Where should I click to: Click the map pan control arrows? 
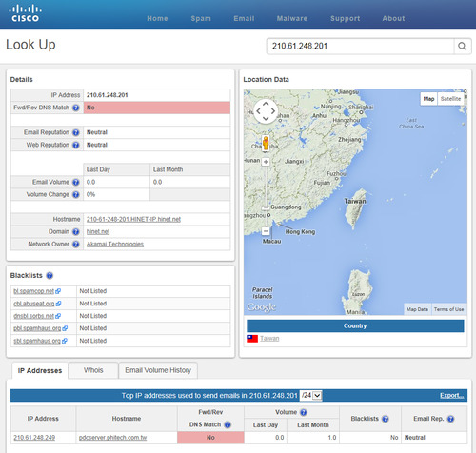266,111
